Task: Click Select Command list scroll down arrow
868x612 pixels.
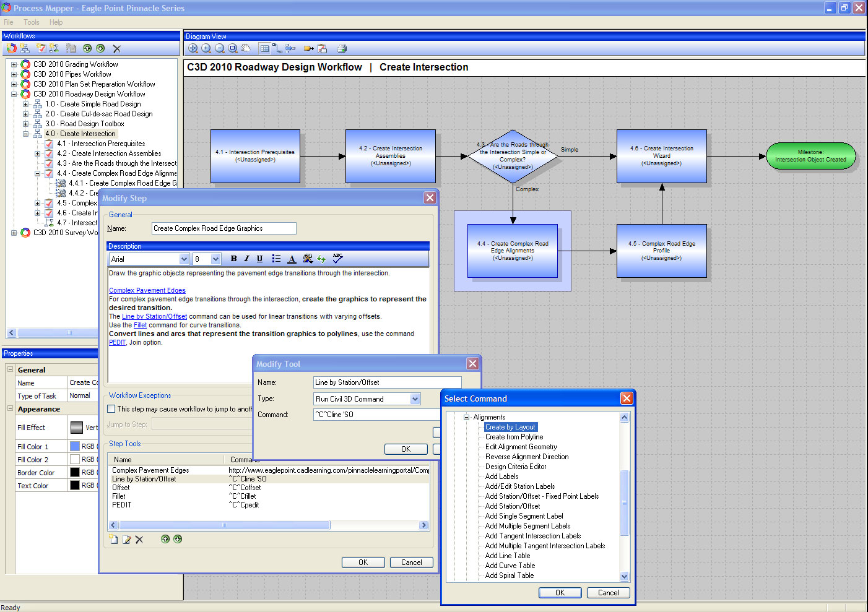Action: point(624,577)
